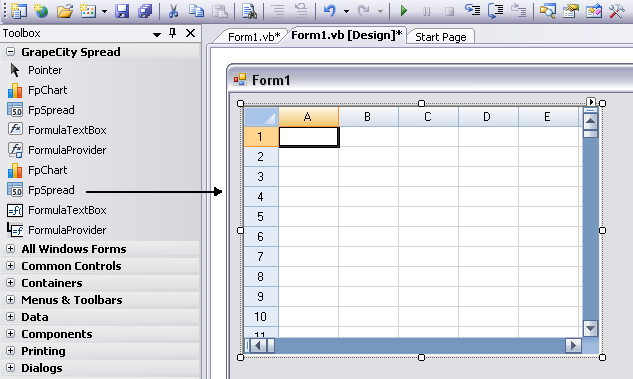This screenshot has width=633, height=379.
Task: Click the Redo arrow icon
Action: [364, 11]
